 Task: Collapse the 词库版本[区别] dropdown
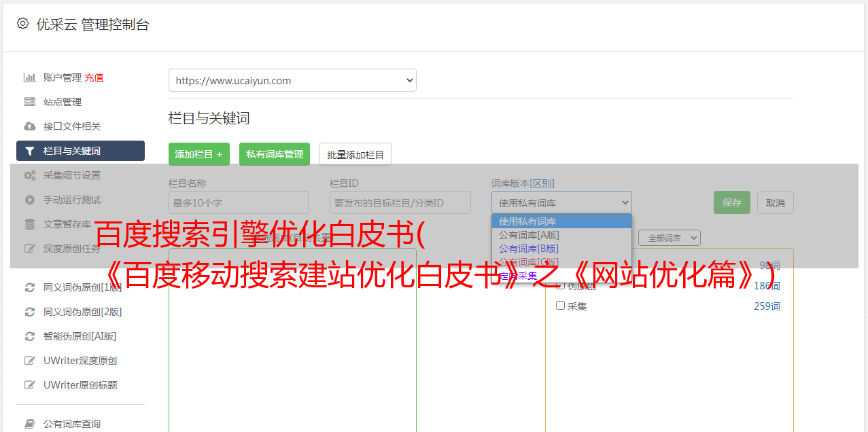(561, 202)
